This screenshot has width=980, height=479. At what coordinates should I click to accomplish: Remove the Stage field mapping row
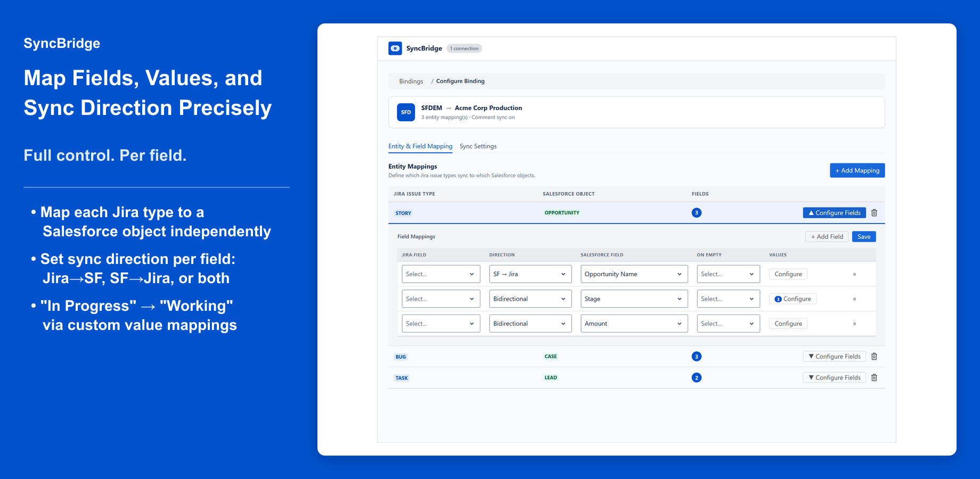coord(854,299)
